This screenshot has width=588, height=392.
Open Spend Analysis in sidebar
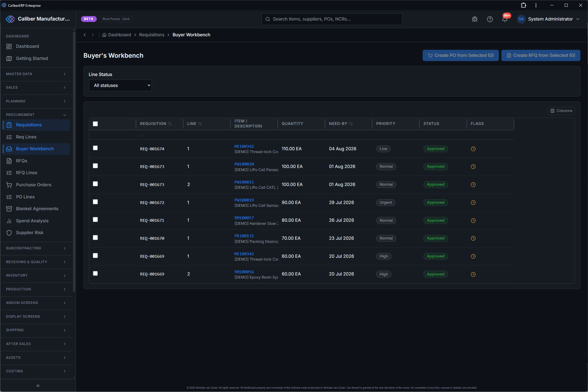[x=37, y=221]
